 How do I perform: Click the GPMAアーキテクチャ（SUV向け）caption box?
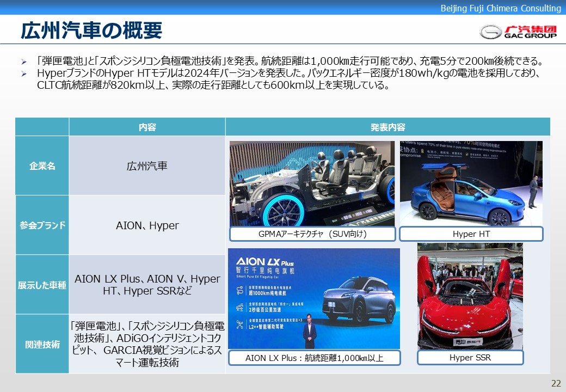click(312, 234)
